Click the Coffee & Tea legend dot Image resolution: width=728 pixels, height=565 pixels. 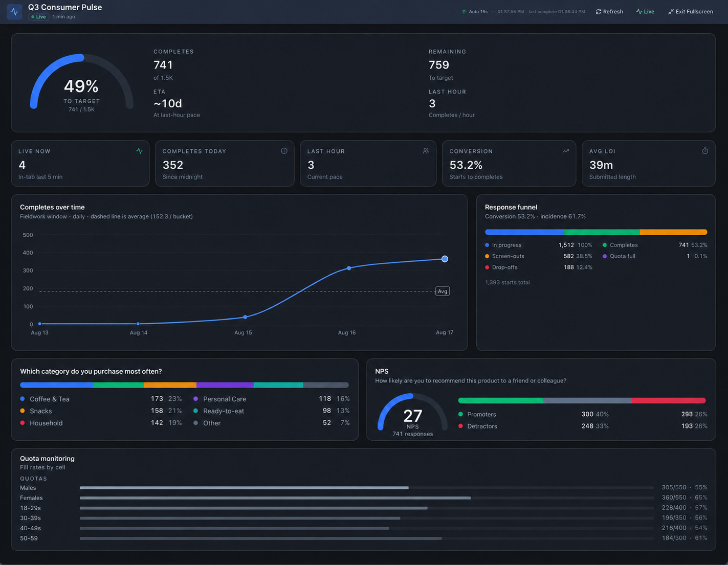click(x=23, y=399)
